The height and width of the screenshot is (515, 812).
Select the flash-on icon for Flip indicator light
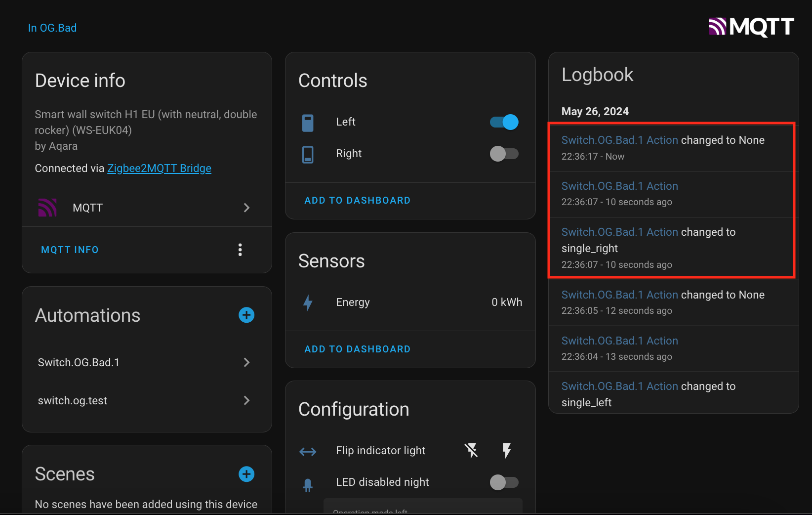507,450
